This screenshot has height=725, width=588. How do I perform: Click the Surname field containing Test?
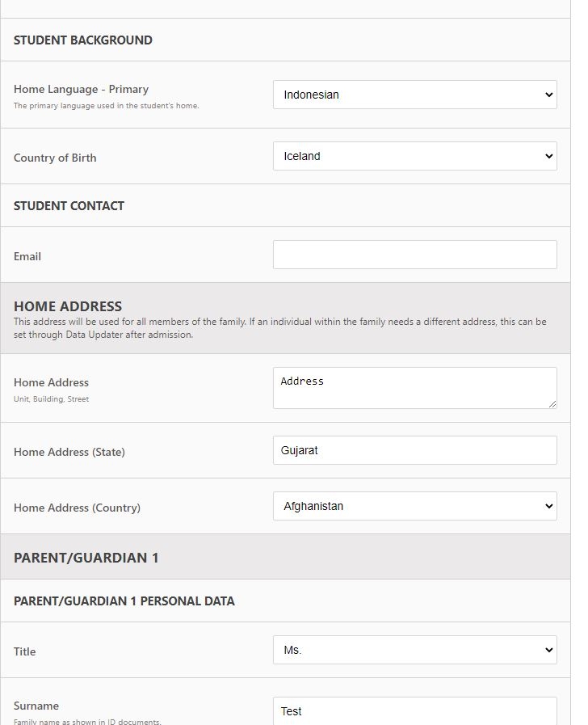pos(415,711)
